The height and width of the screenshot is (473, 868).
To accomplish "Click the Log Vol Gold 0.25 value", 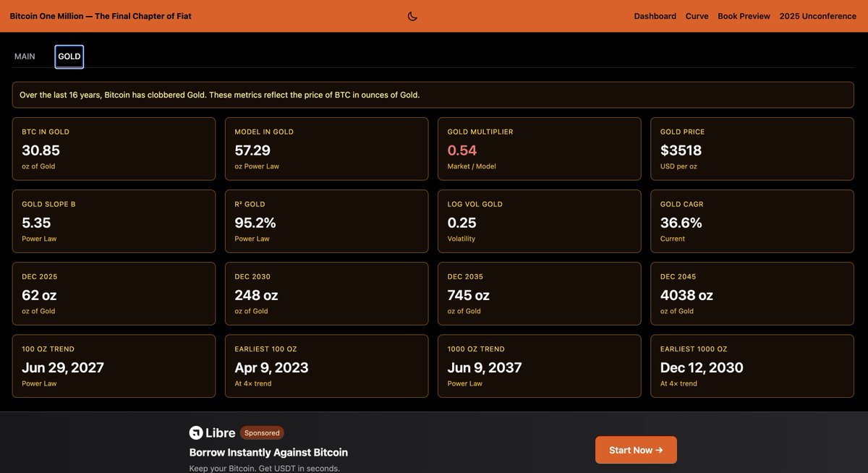I will pyautogui.click(x=462, y=223).
